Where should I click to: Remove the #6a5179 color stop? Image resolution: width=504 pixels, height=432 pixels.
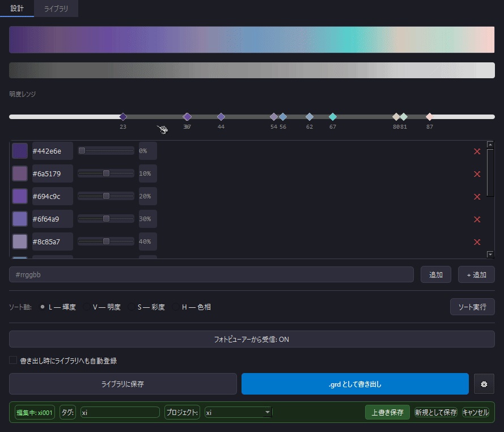[x=477, y=174]
